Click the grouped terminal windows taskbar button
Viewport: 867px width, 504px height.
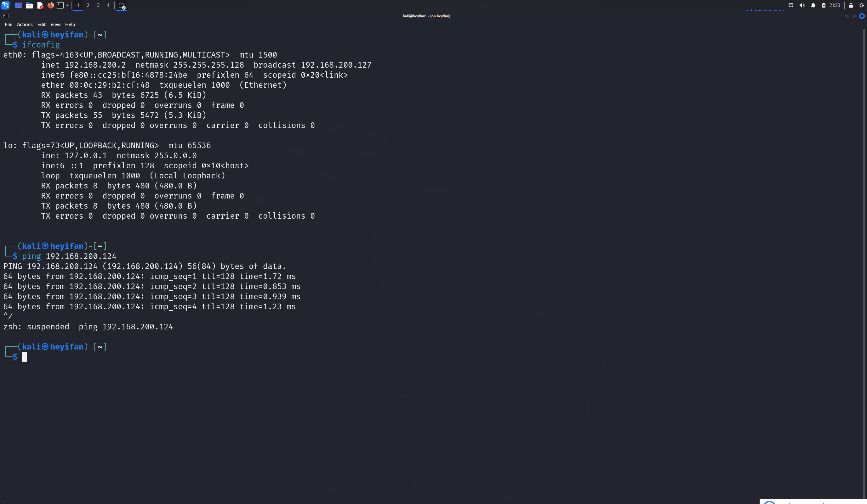coord(121,5)
